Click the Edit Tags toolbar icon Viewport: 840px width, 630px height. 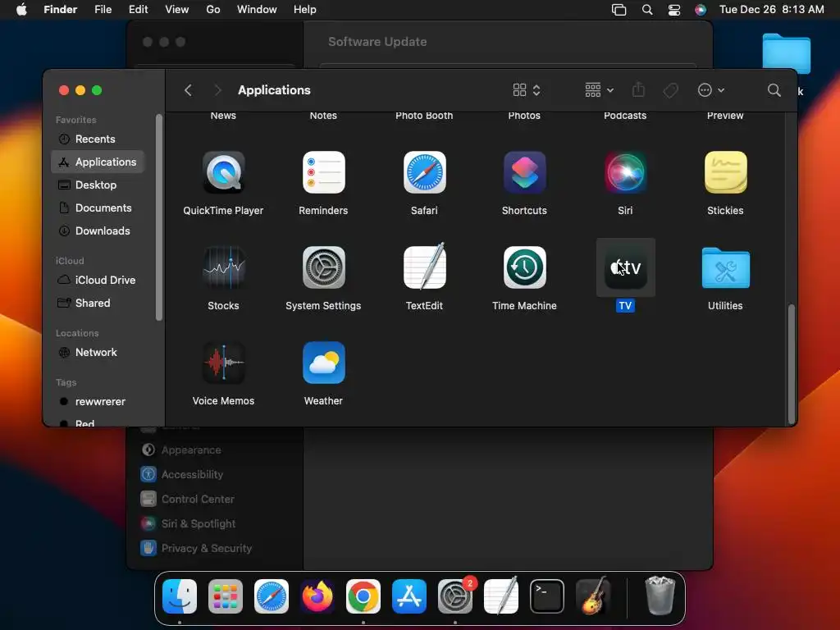point(670,90)
